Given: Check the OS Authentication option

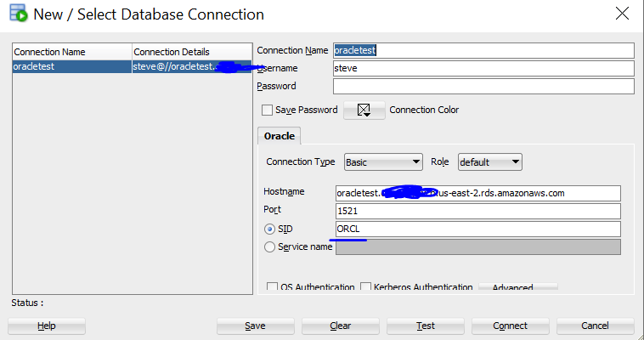Looking at the screenshot, I should coord(273,286).
